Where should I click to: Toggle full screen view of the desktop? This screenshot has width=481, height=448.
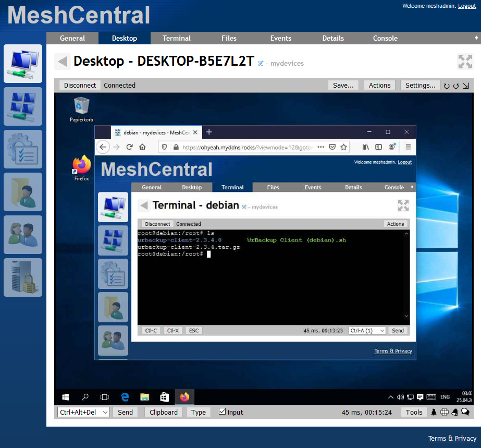coord(465,62)
